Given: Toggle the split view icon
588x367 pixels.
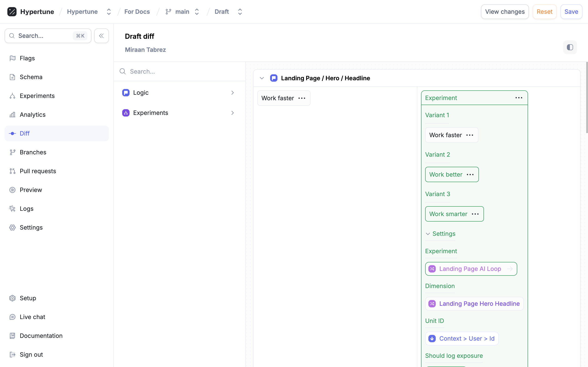Looking at the screenshot, I should point(570,47).
